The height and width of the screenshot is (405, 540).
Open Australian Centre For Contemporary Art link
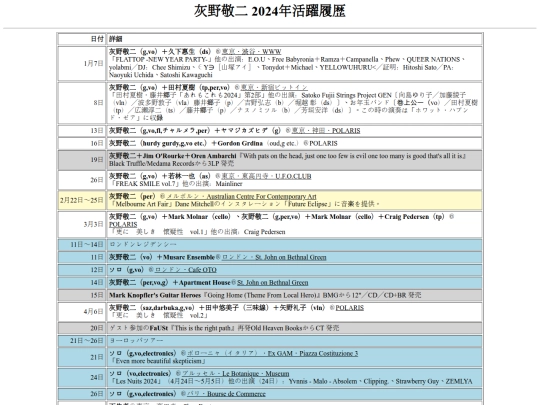pos(241,196)
